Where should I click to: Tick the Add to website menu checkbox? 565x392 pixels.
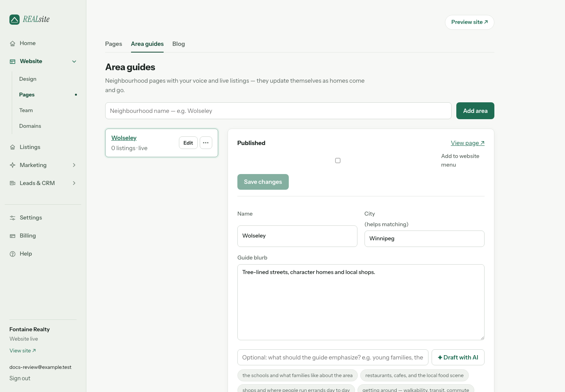(338, 161)
